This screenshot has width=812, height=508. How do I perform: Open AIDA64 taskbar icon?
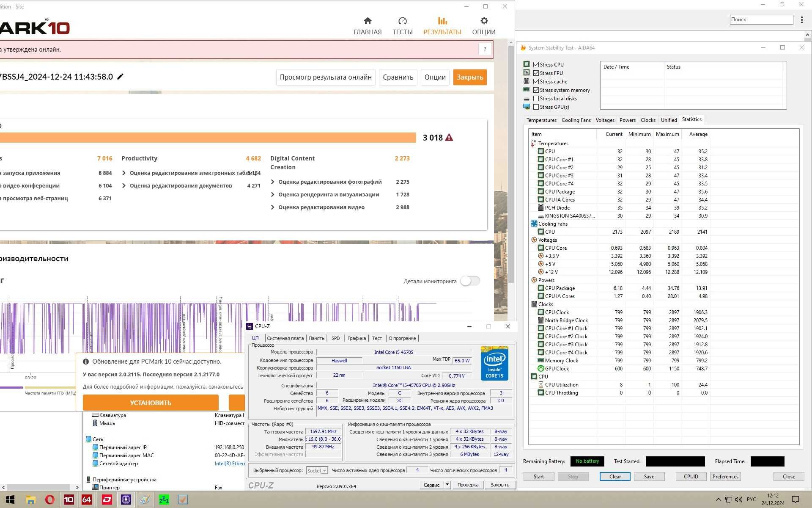point(87,500)
